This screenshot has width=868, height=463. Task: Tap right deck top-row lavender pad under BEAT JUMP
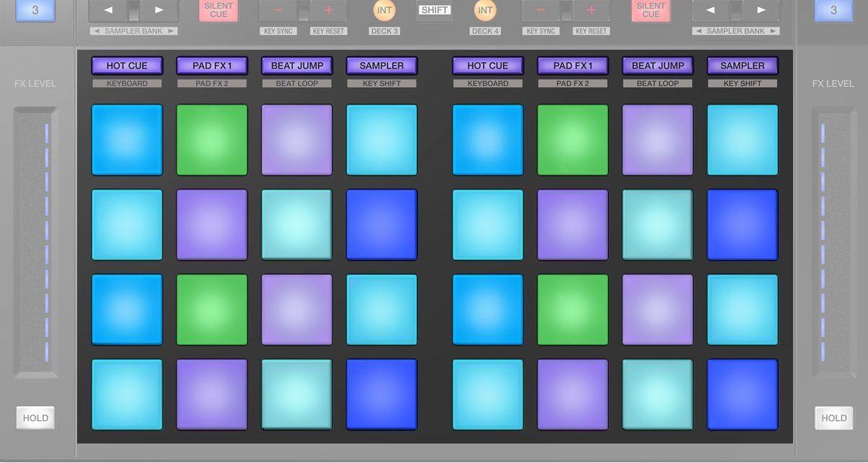pyautogui.click(x=658, y=140)
